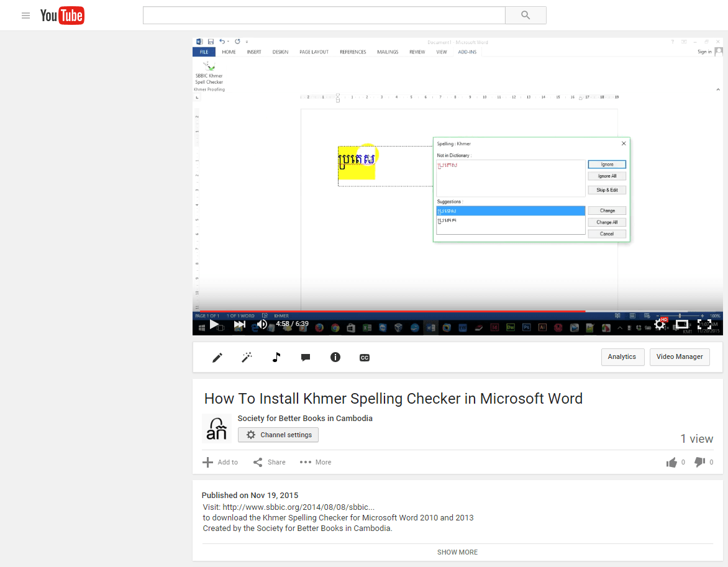728x567 pixels.
Task: Click the Not in Dictionary text box
Action: (x=511, y=178)
